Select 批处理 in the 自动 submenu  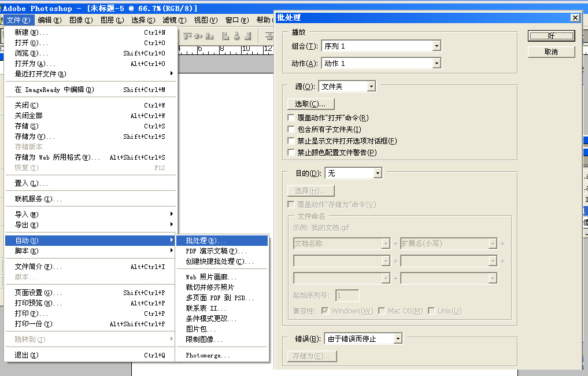[x=222, y=241]
